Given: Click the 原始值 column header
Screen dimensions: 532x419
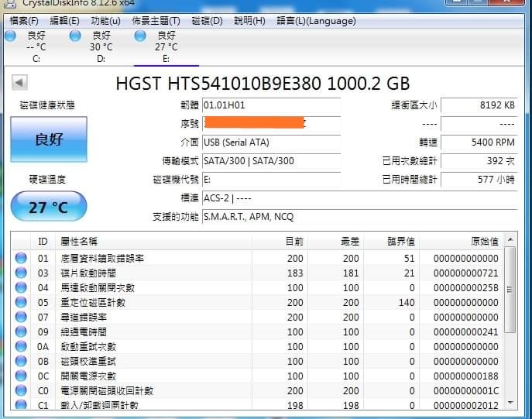Looking at the screenshot, I should (x=484, y=242).
